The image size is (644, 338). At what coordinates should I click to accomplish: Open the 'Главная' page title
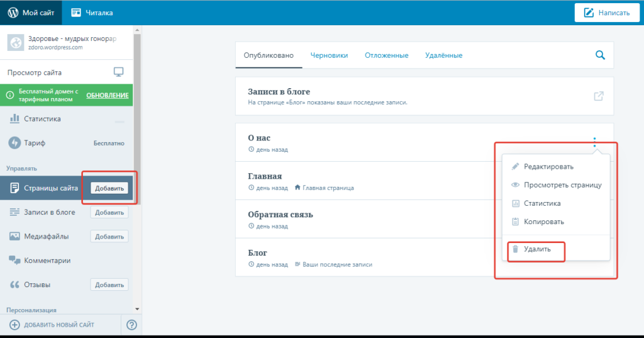click(265, 176)
